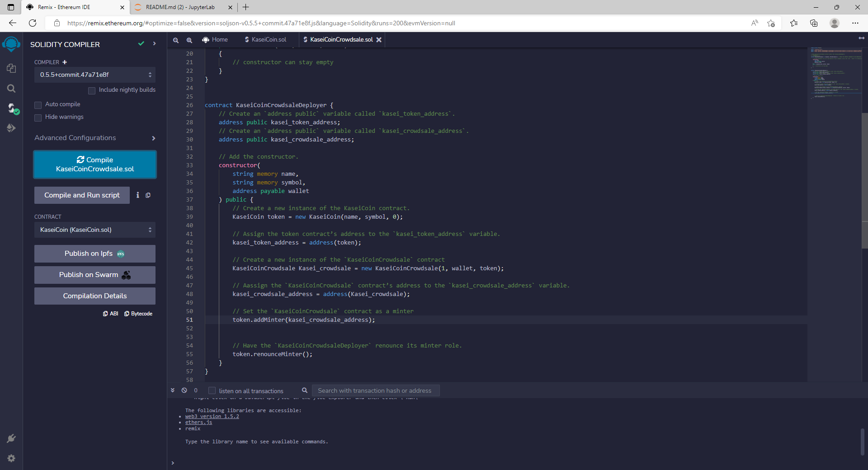Open the Plugin manager plug icon
Screen dimensions: 868x470
[11, 438]
